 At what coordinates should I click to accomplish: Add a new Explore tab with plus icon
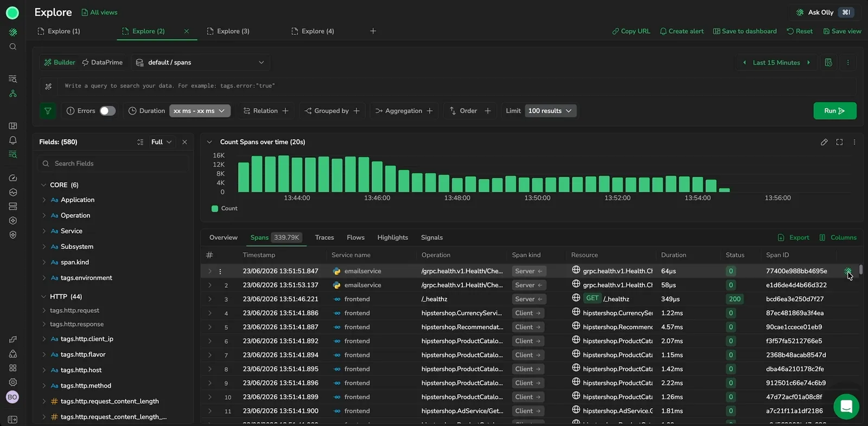point(373,31)
